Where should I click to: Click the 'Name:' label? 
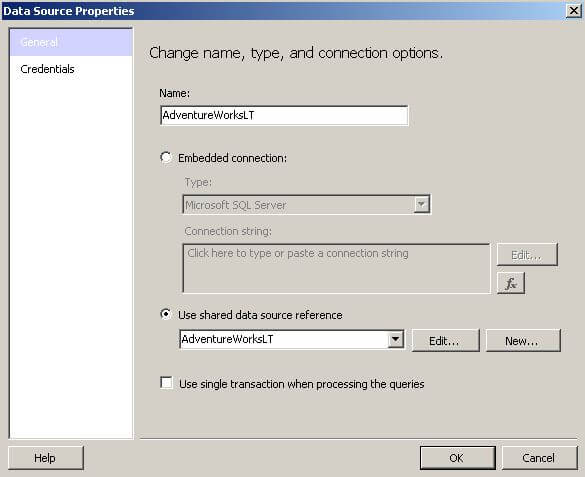pos(175,93)
